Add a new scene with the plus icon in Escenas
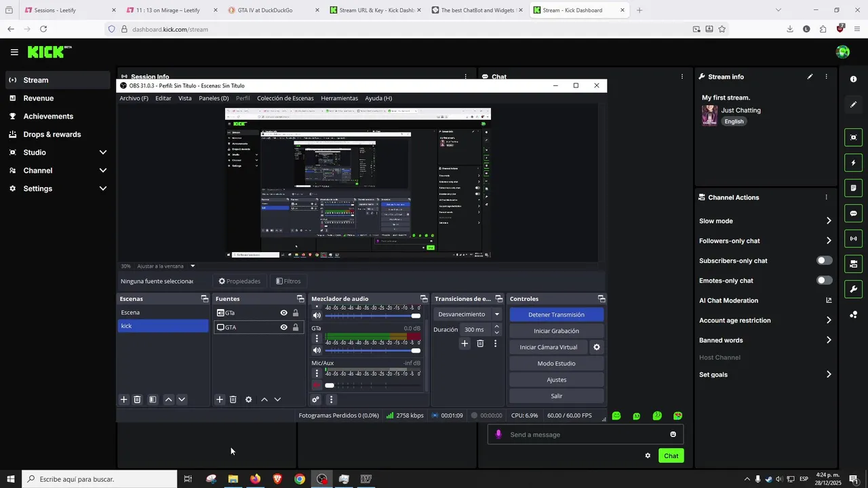 123,400
